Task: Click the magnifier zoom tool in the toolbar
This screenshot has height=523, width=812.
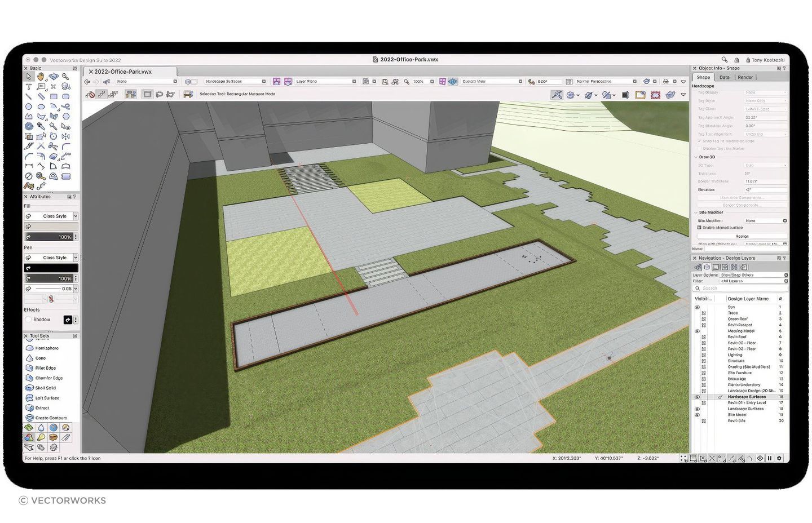Action: click(x=407, y=81)
